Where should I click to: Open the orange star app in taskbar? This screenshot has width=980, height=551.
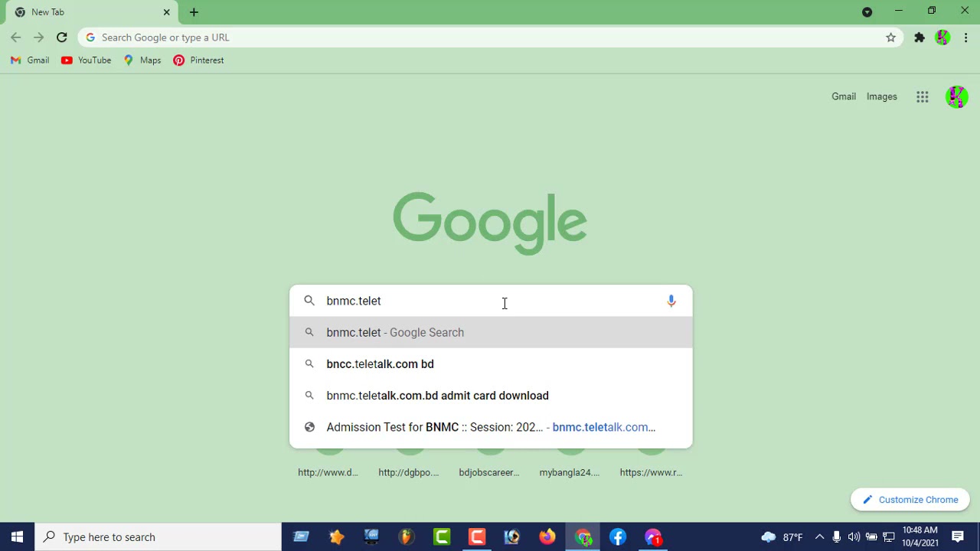tap(336, 537)
